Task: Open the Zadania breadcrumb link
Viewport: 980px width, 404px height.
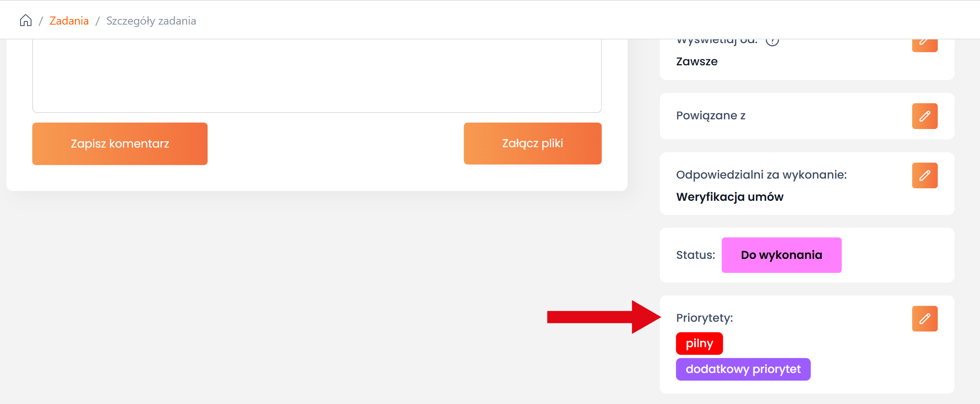Action: 69,21
